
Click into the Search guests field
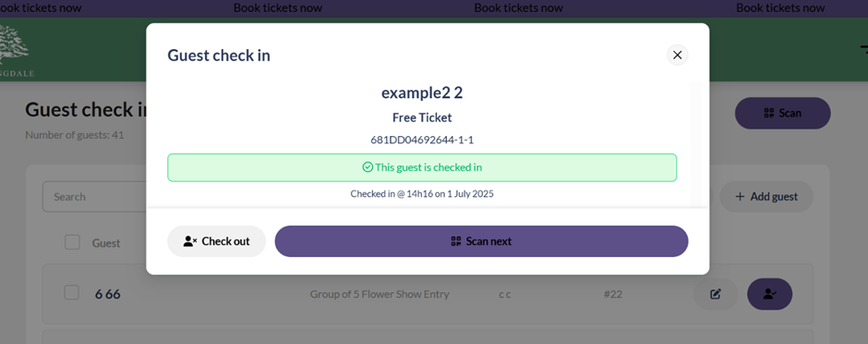pyautogui.click(x=95, y=197)
